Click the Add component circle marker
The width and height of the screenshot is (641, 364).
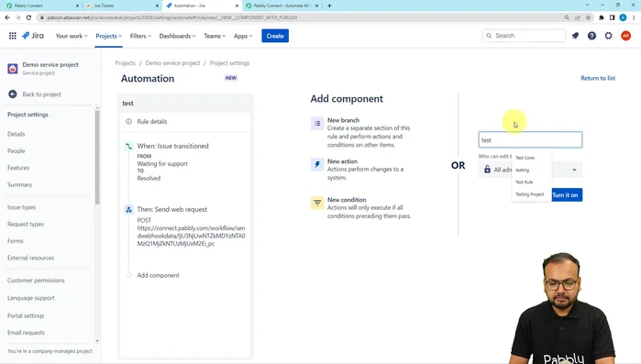128,275
